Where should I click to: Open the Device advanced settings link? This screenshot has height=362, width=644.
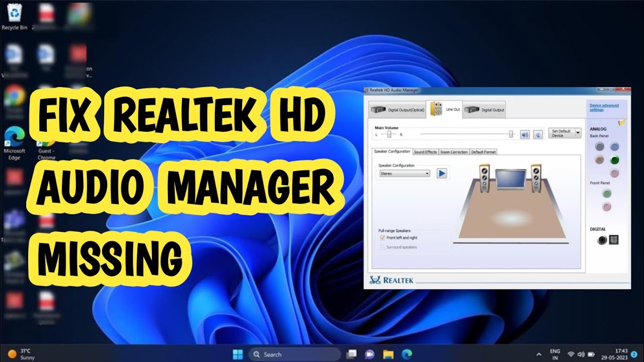[x=604, y=108]
